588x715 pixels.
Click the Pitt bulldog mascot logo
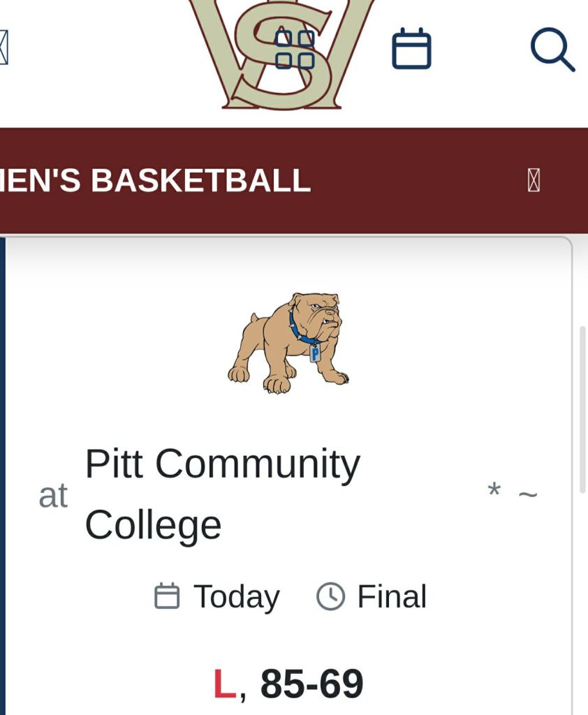(289, 342)
